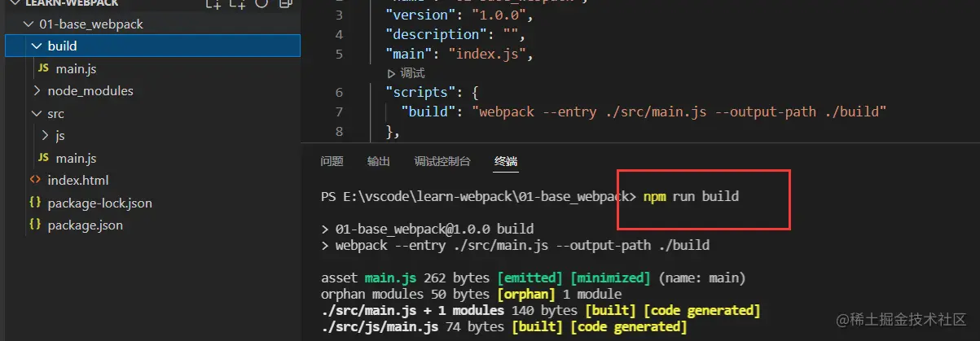Expand the node_modules folder chevron
The image size is (980, 341).
point(36,91)
